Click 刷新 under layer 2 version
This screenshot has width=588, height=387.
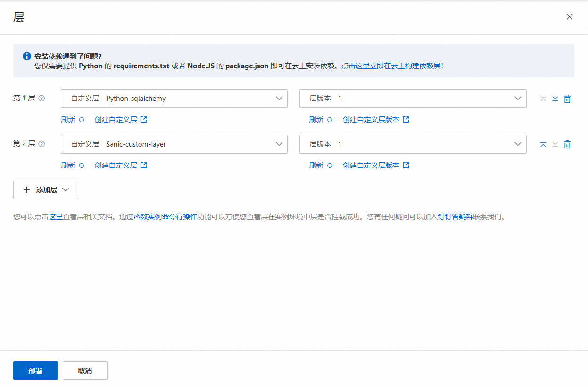(x=316, y=165)
